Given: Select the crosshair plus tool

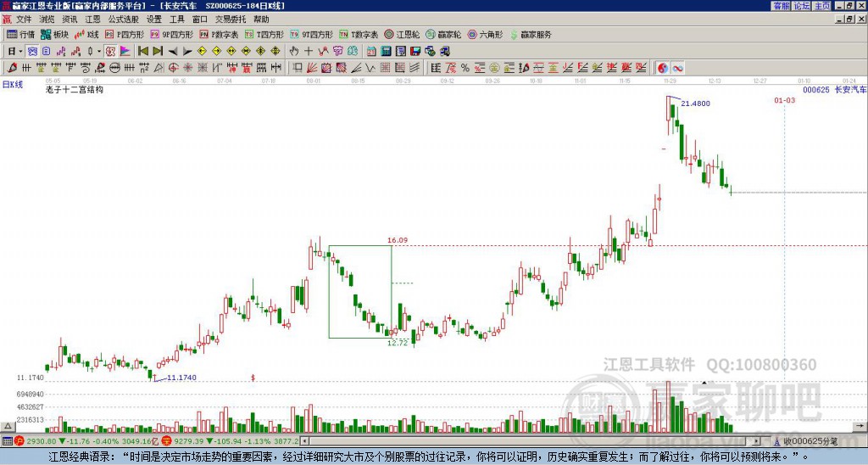Looking at the screenshot, I should click(x=309, y=52).
